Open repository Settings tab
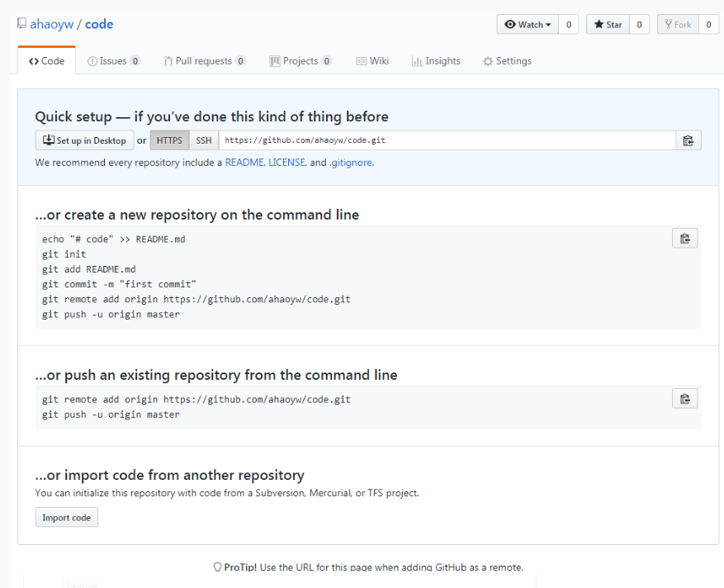Image resolution: width=724 pixels, height=588 pixels. [x=507, y=61]
